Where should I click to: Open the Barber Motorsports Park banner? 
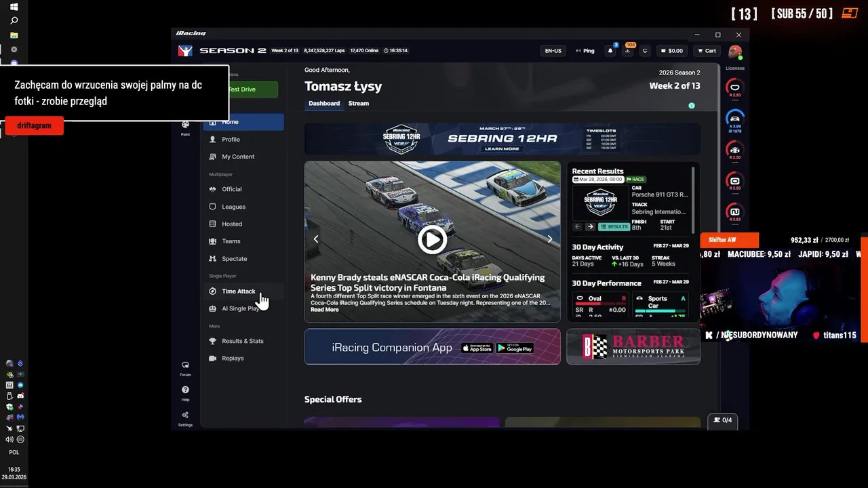tap(633, 347)
